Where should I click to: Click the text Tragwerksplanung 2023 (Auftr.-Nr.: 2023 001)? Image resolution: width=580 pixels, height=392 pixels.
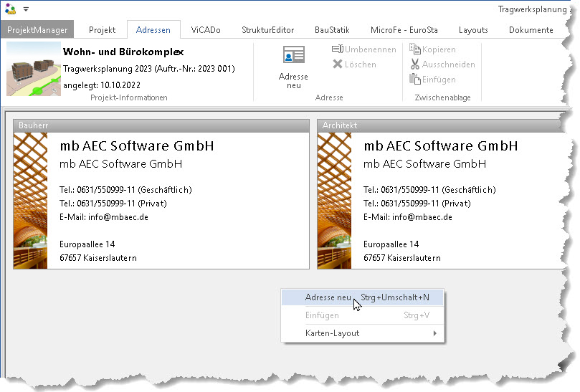148,69
